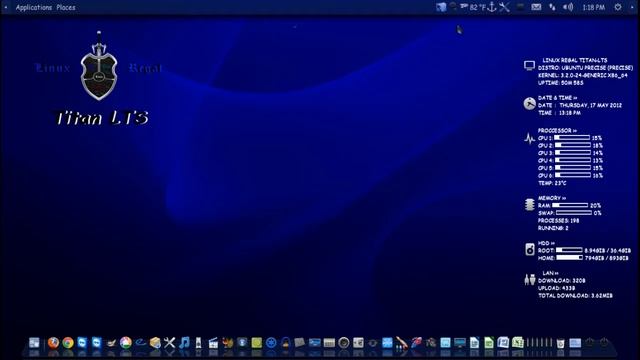This screenshot has height=360, width=640.
Task: Open the green square dock icon
Action: point(256,342)
